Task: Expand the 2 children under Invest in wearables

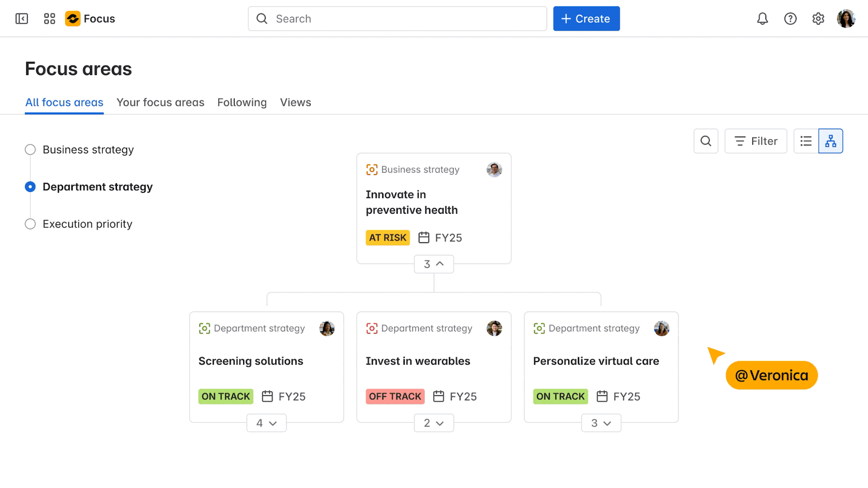Action: point(434,423)
